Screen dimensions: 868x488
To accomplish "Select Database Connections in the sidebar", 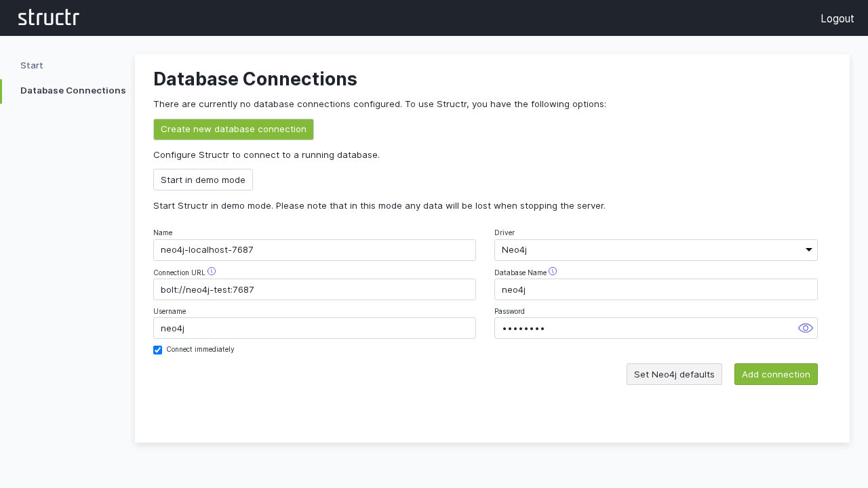I will tap(73, 90).
